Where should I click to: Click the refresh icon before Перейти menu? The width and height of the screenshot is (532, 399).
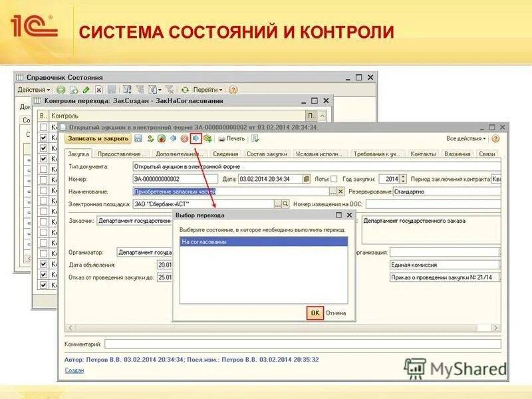[185, 89]
